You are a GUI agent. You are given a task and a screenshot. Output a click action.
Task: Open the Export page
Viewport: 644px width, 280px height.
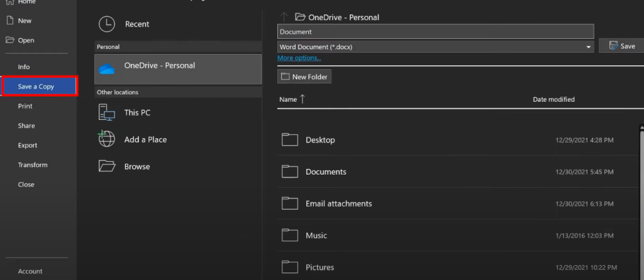28,146
